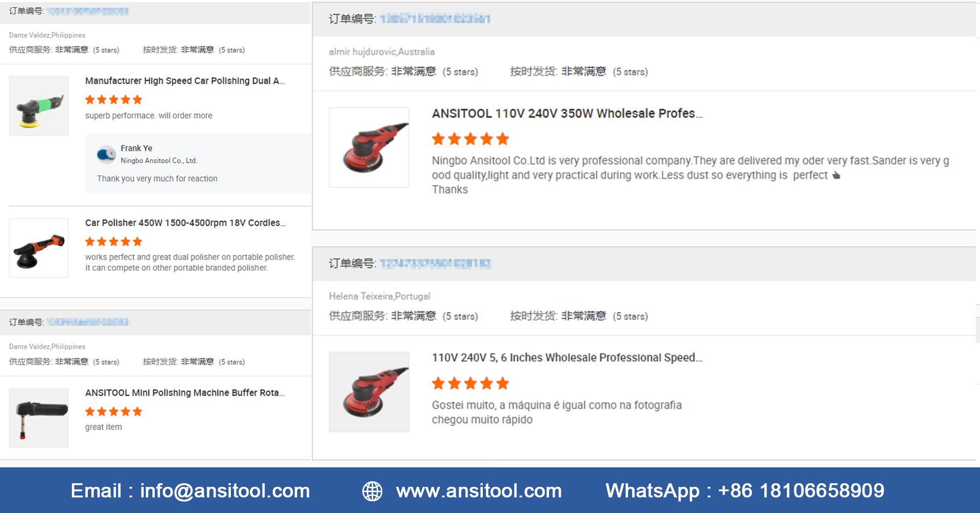This screenshot has height=513, width=980.
Task: Open the orange cordless car polisher thumbnail
Action: [39, 248]
